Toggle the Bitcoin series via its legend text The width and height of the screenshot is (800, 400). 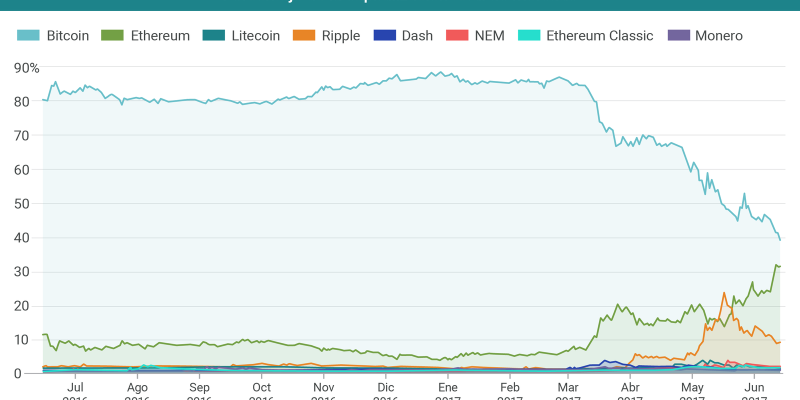(x=68, y=36)
